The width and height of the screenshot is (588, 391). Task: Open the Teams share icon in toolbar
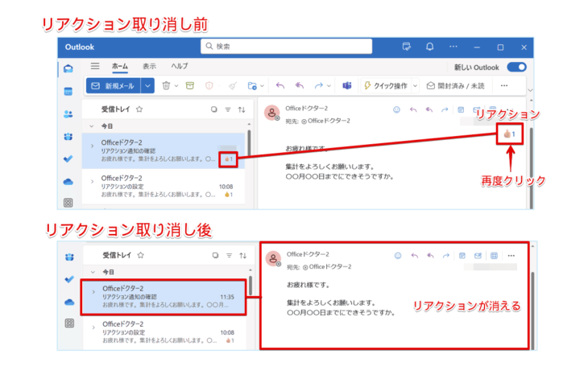346,85
